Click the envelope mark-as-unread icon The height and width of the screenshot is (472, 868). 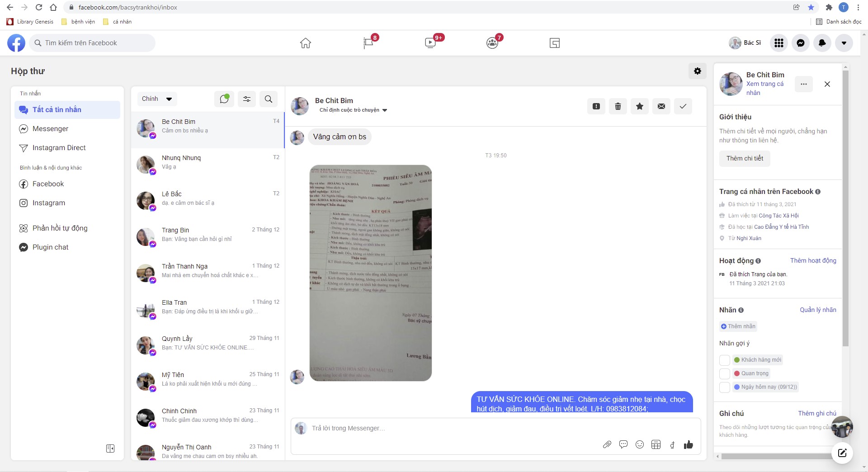(661, 106)
